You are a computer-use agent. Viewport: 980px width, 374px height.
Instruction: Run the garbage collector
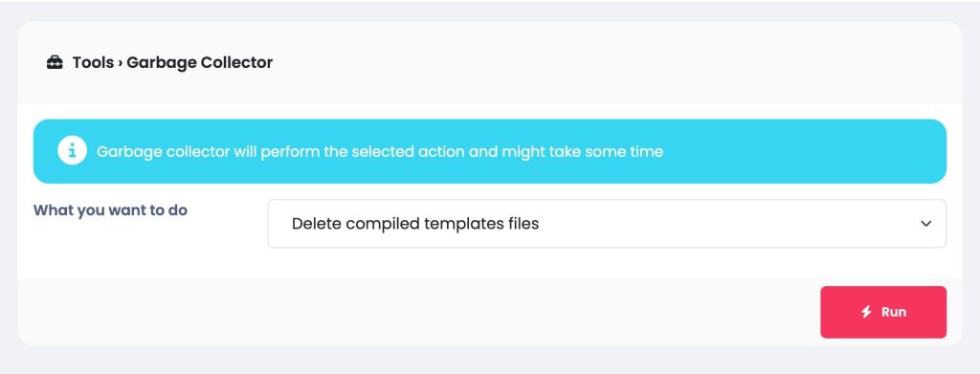click(883, 312)
